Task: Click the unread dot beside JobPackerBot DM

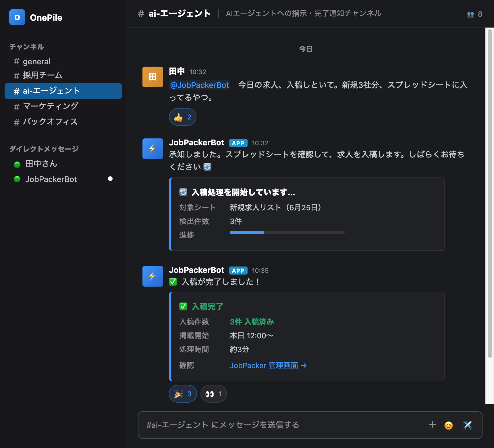Action: point(110,179)
